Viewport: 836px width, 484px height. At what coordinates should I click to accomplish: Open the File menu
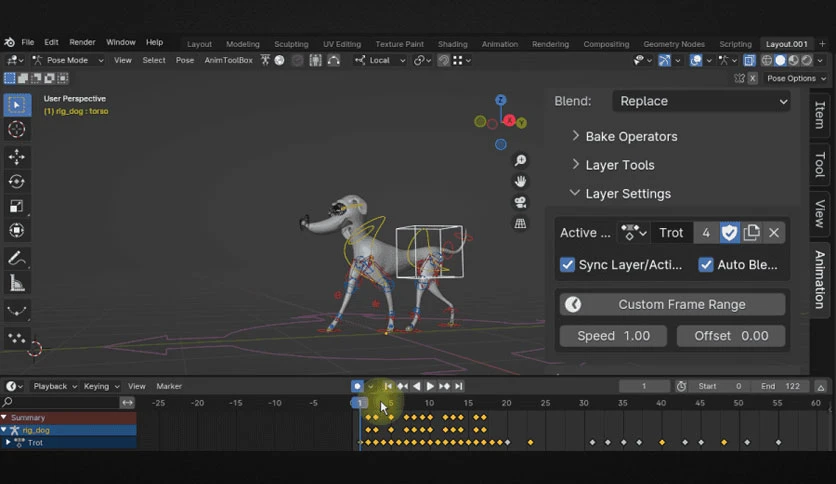(x=28, y=42)
